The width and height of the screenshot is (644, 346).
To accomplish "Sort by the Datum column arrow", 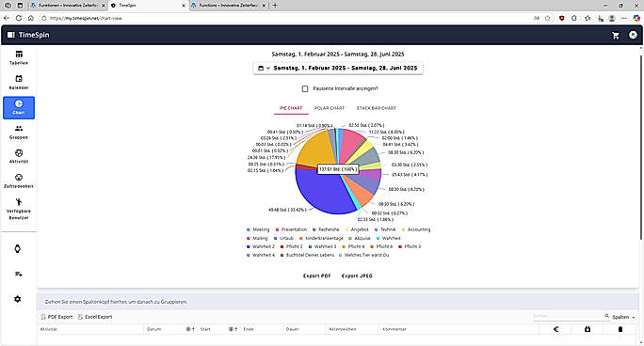I will click(x=193, y=329).
